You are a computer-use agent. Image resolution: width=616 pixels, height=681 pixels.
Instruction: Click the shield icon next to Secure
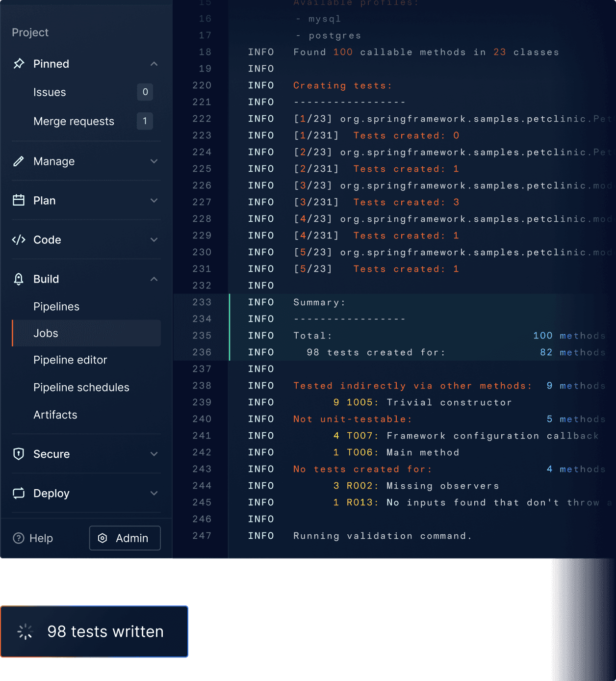tap(19, 454)
